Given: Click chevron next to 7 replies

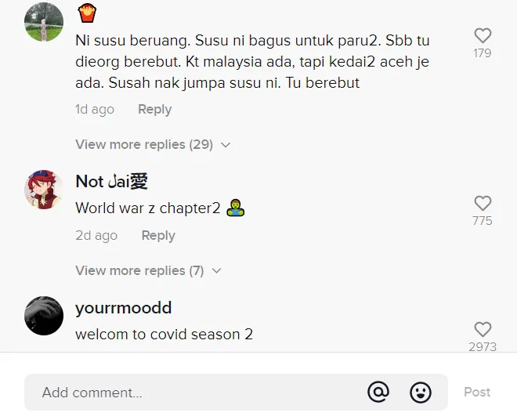Looking at the screenshot, I should (x=216, y=271).
